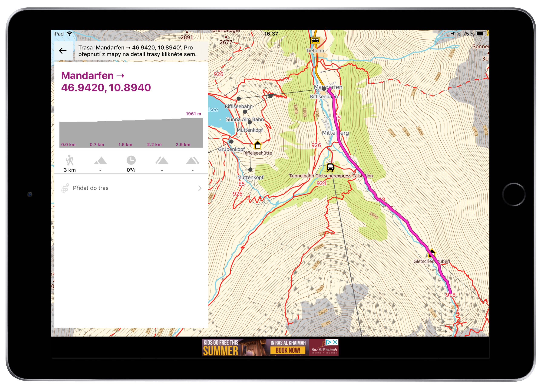Close the ad banner with X

tap(335, 342)
